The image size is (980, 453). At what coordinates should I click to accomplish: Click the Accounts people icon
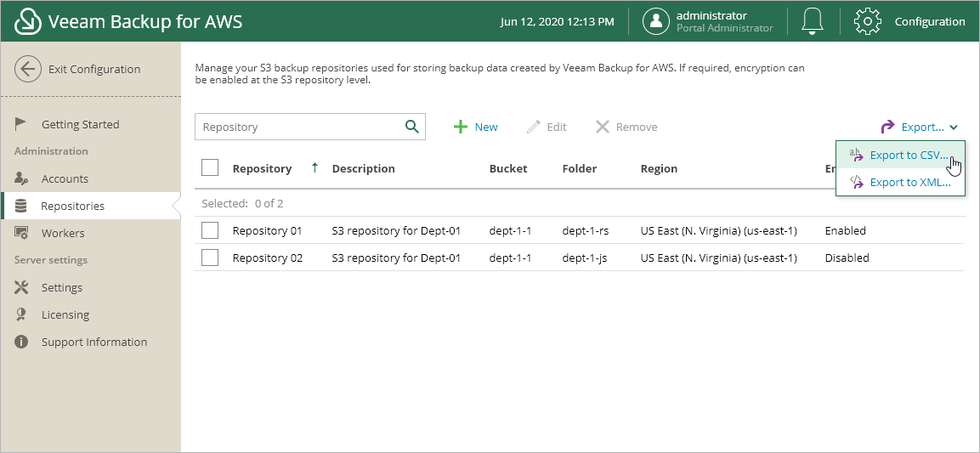click(21, 178)
